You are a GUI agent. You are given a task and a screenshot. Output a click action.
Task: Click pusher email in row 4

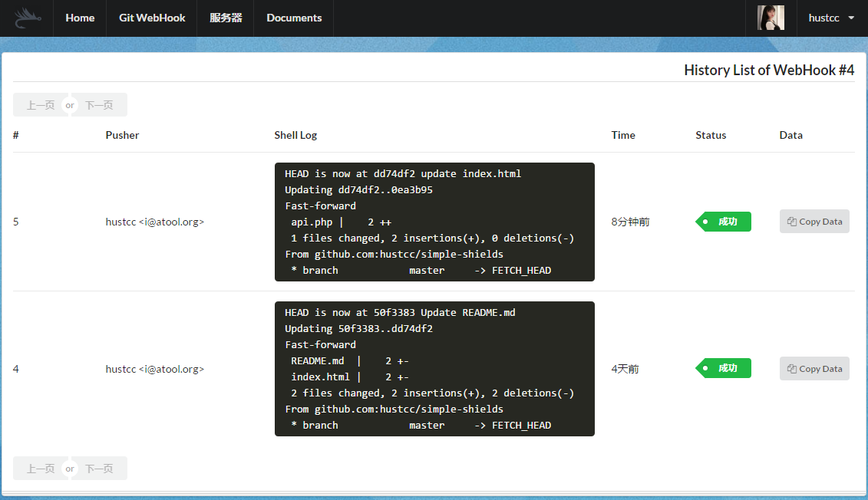tap(155, 369)
